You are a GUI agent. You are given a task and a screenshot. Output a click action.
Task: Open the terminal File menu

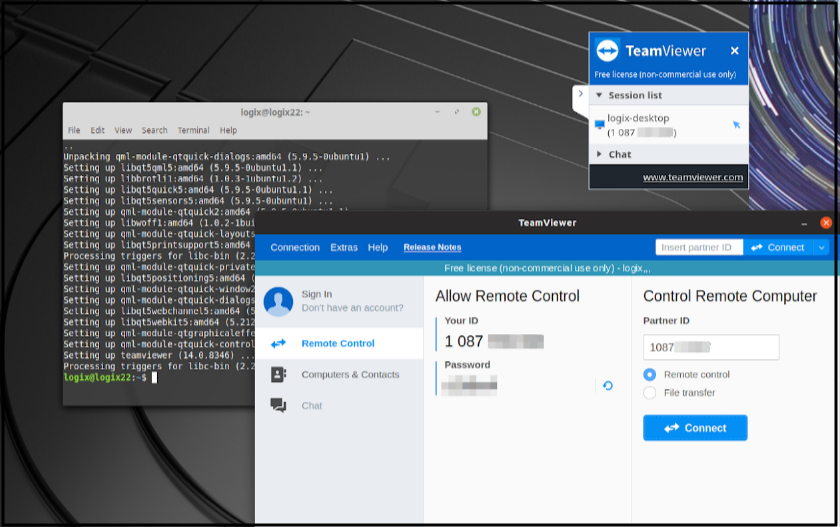point(74,130)
